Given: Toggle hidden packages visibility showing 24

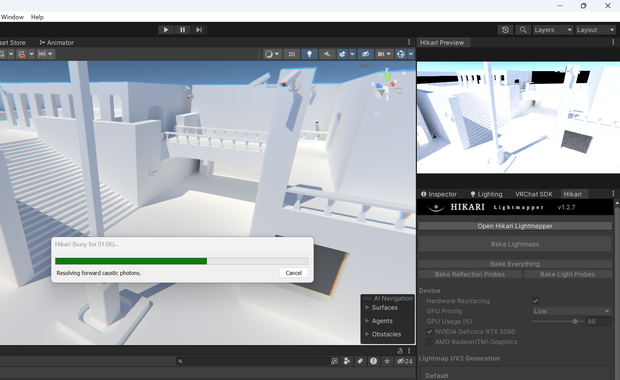Looking at the screenshot, I should click(x=405, y=361).
